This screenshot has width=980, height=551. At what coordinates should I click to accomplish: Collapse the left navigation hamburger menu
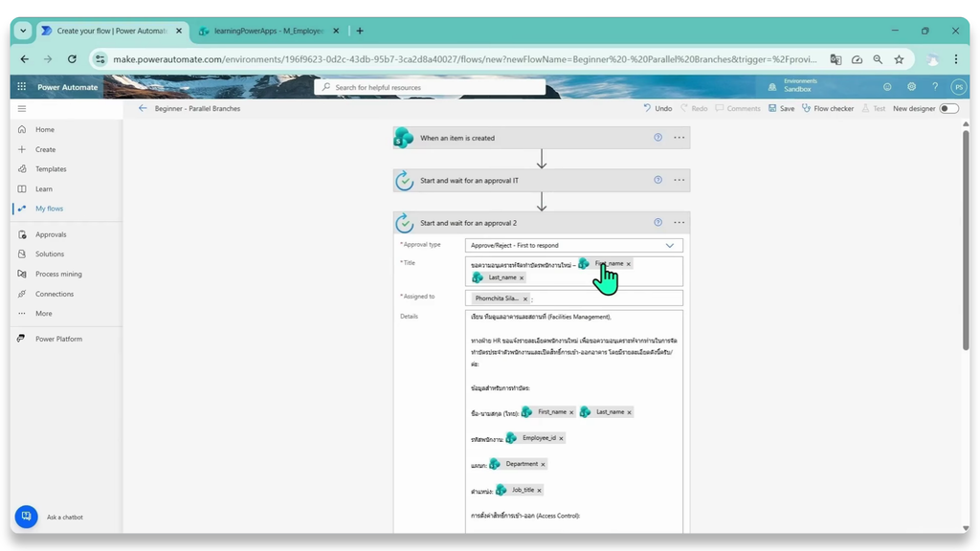(22, 109)
